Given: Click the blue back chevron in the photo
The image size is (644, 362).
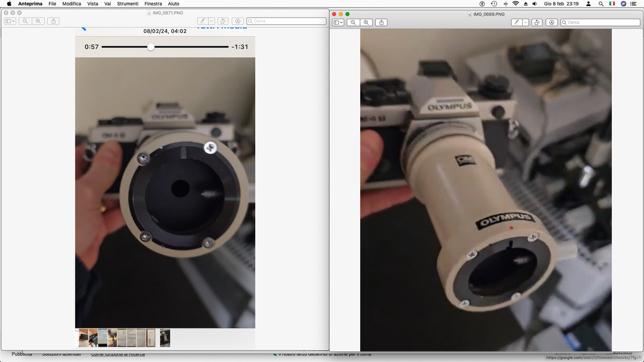Looking at the screenshot, I should pos(84,29).
